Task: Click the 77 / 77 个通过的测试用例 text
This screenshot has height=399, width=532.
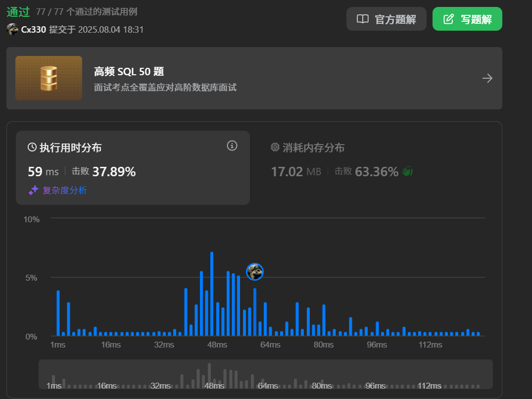Action: (87, 12)
